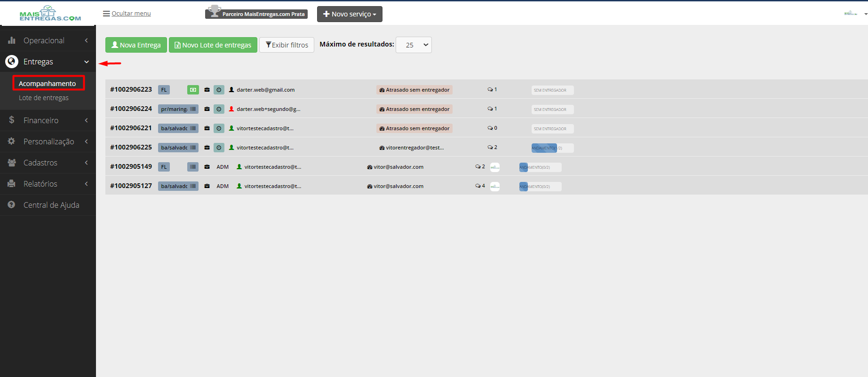Image resolution: width=868 pixels, height=377 pixels.
Task: Expand the Relatórios menu
Action: pyautogui.click(x=48, y=184)
